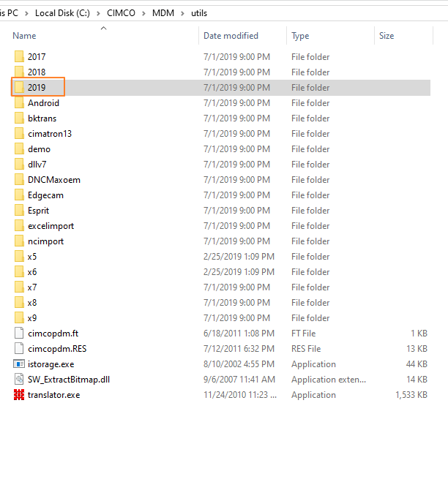Click 'RES File' type cell
Screen dimensions: 448x482
coord(306,349)
